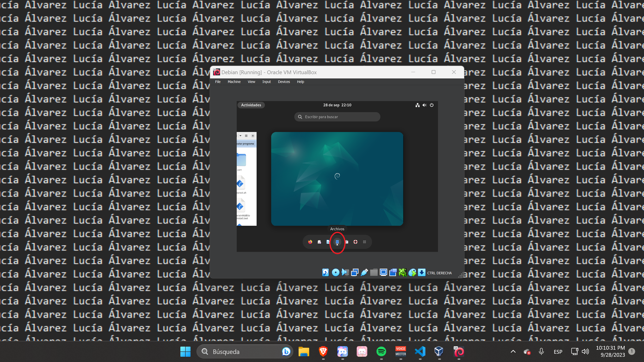
Task: Click the Escribir para buscar search field
Action: coord(337,117)
